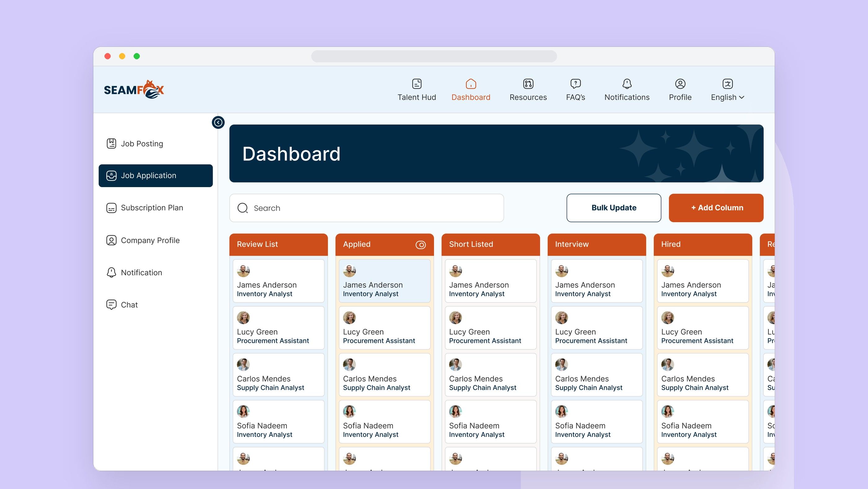Expand the English language dropdown
This screenshot has height=489, width=868.
(x=728, y=97)
